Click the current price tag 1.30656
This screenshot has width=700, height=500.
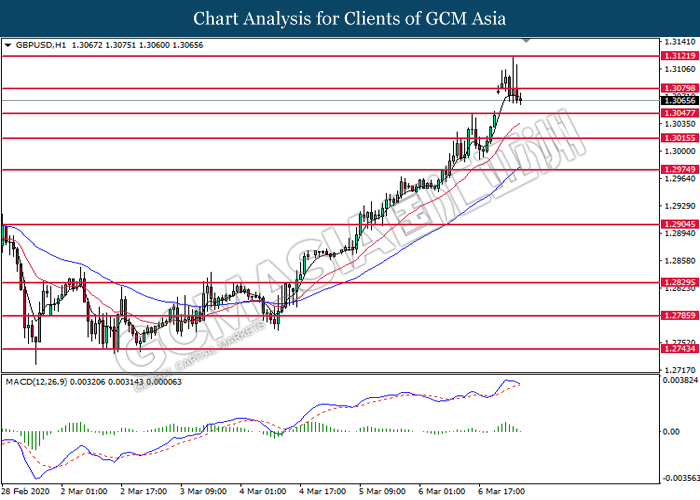(679, 100)
